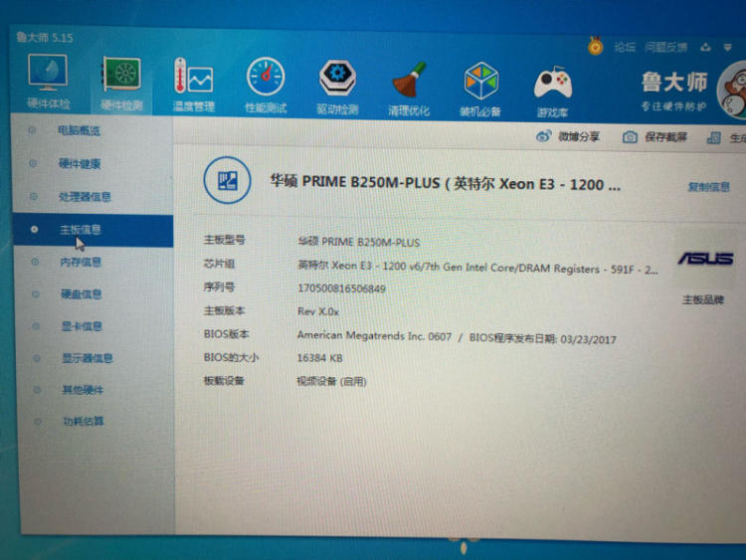
Task: Open 装机必备 essential software
Action: (x=480, y=90)
